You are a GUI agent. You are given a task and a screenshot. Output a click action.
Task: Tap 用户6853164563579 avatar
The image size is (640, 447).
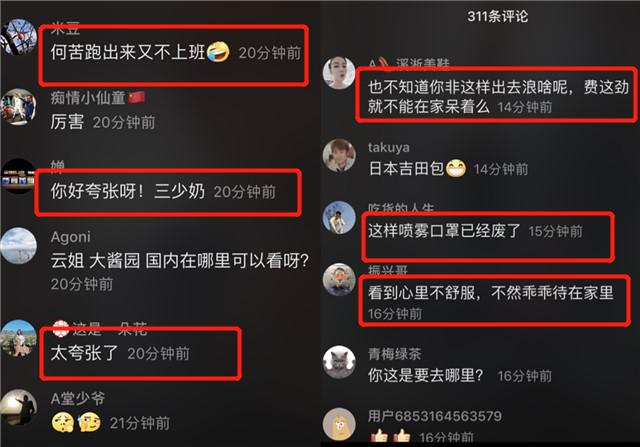coord(339,424)
